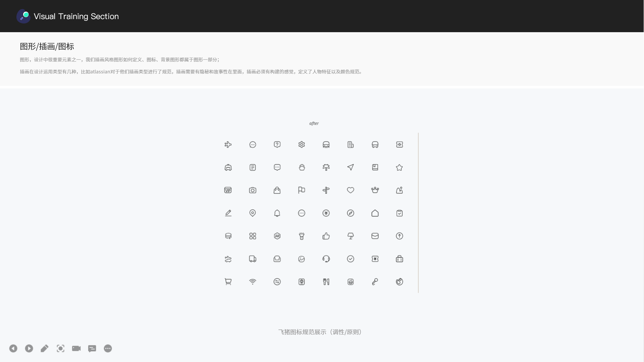Click the shopping cart icon

point(228,282)
